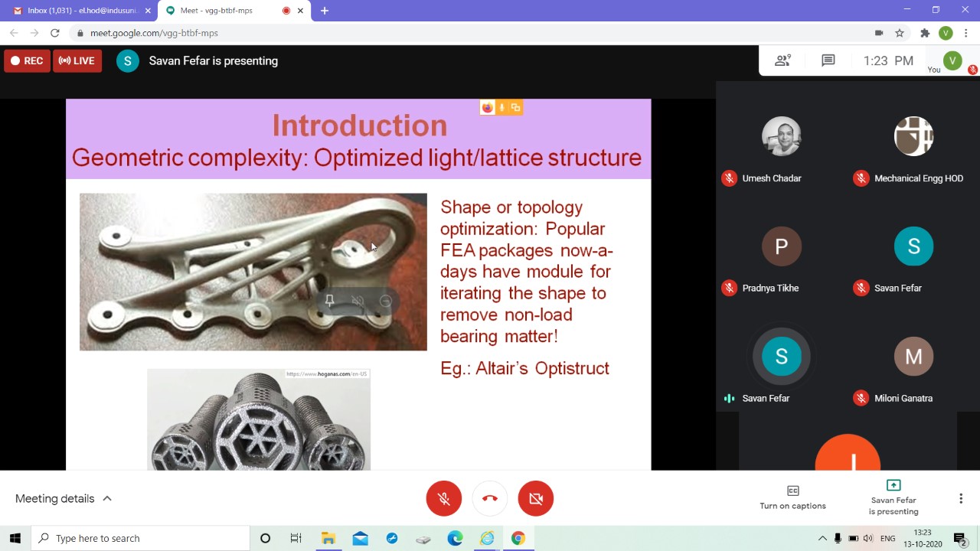Select Umesh Chadar participant tile
Viewport: 980px width, 551px height.
tap(781, 149)
